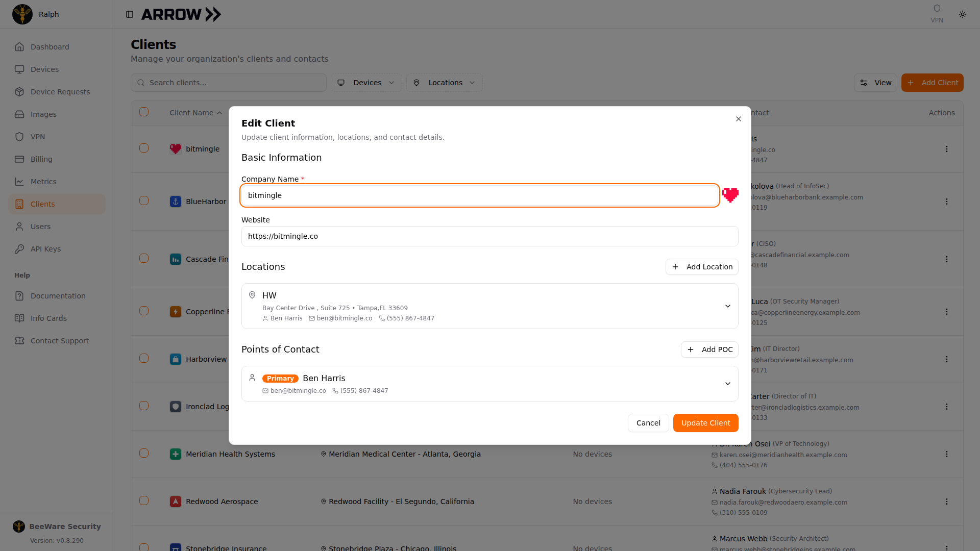
Task: Click Ralph's bee avatar
Action: click(x=22, y=14)
